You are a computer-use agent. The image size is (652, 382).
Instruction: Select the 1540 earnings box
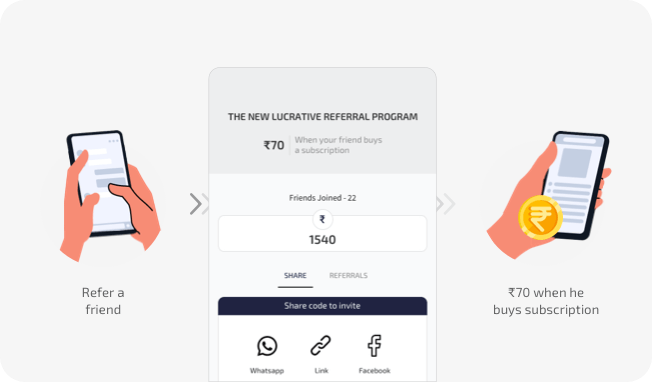click(x=322, y=234)
